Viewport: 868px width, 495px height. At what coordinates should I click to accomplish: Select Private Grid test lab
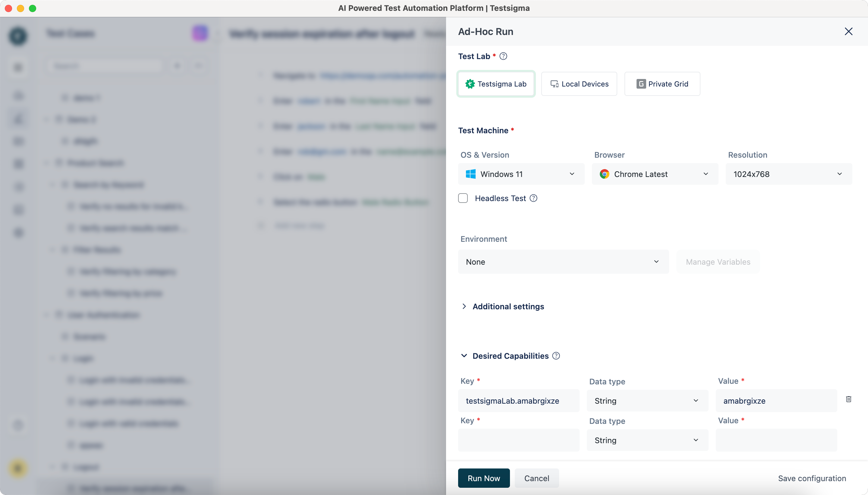[662, 84]
